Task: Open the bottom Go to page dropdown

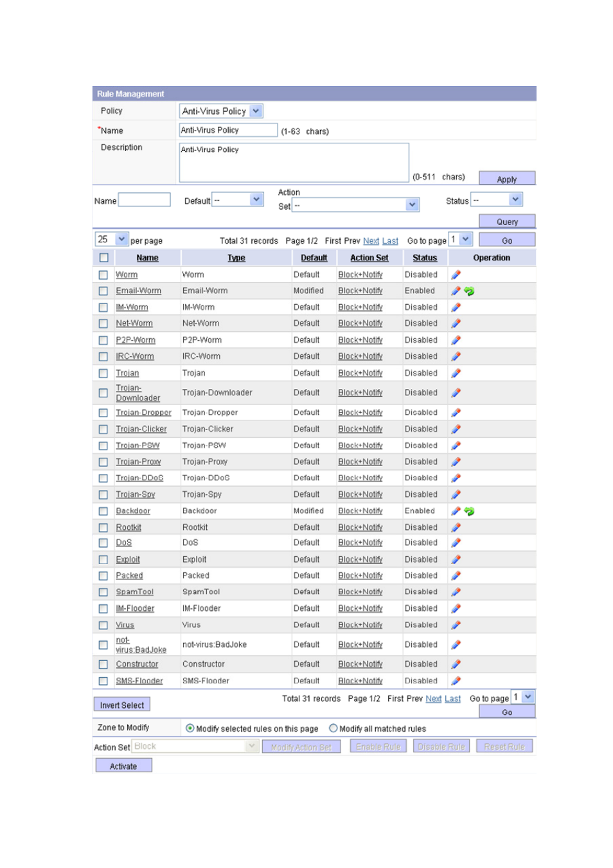Action: point(523,697)
